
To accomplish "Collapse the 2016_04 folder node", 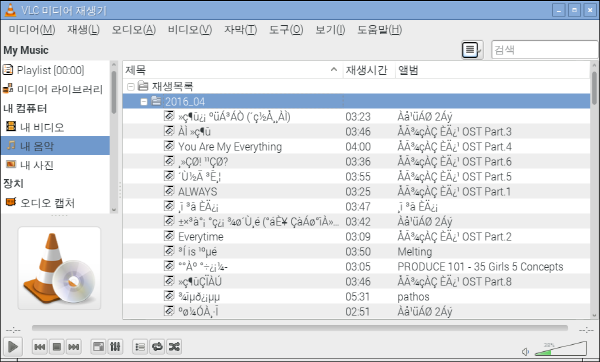I will point(144,102).
